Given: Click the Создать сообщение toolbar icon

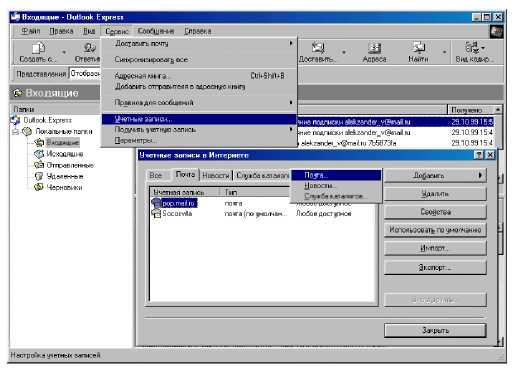Looking at the screenshot, I should click(x=38, y=49).
